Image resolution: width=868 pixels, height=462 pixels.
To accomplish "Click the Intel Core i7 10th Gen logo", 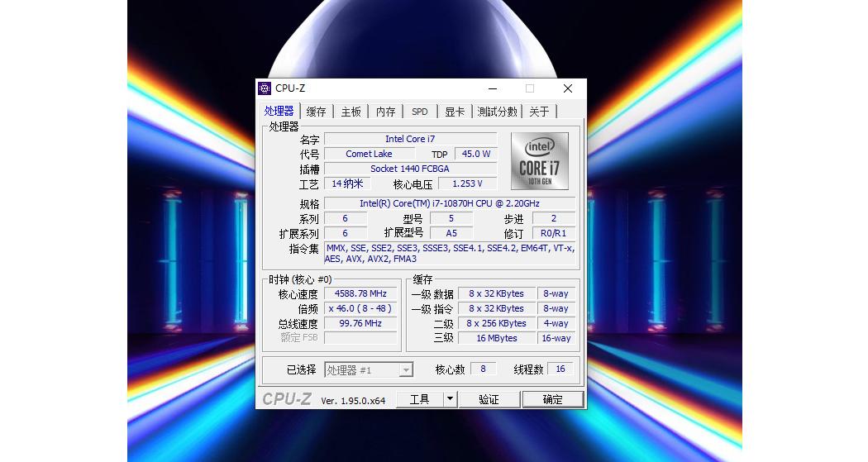I will tap(540, 161).
